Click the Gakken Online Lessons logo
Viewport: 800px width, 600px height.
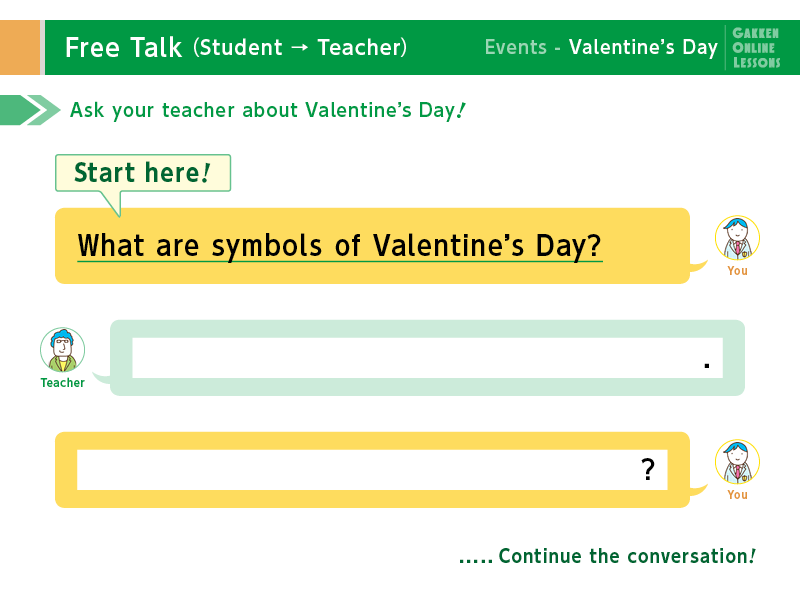tap(756, 47)
